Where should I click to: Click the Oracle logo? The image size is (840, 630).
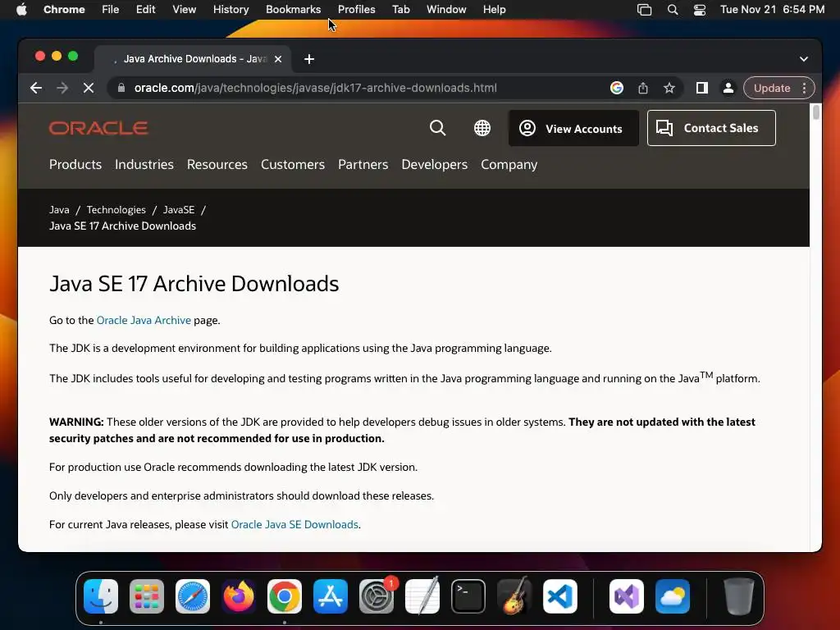(x=98, y=128)
